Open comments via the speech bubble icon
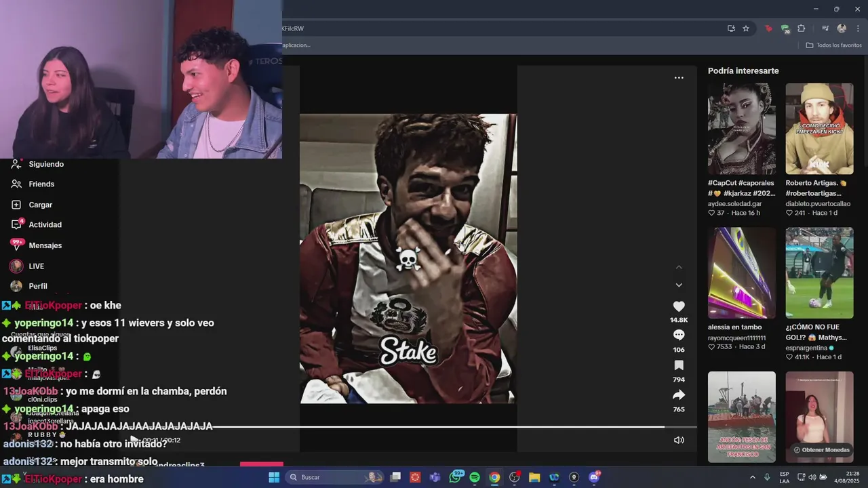This screenshot has height=488, width=868. point(678,335)
